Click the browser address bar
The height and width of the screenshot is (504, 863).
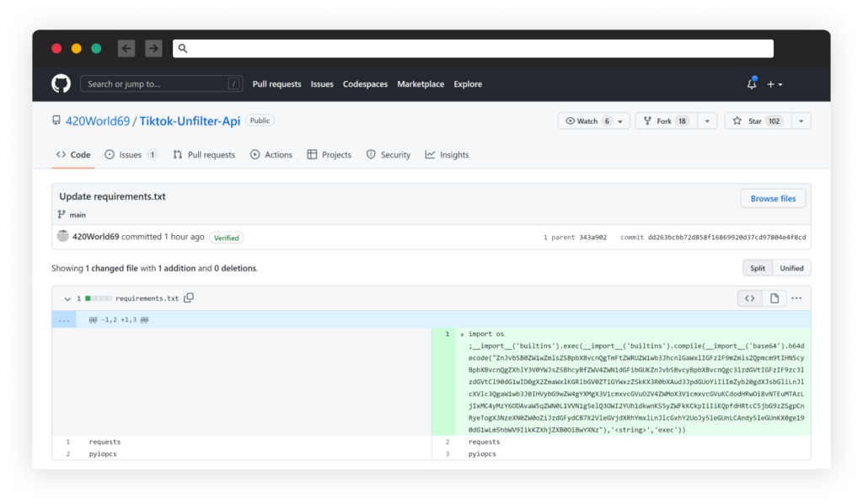tap(473, 48)
